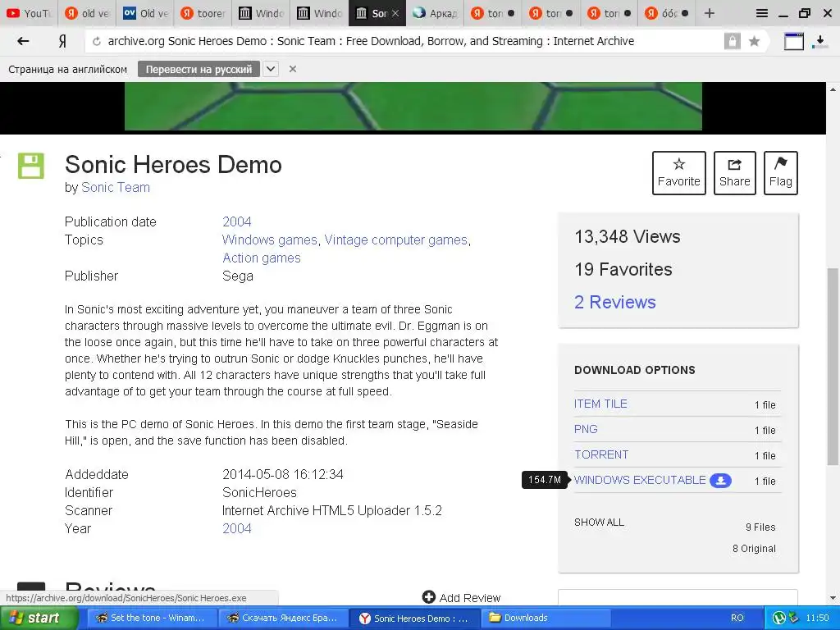Viewport: 840px width, 630px height.
Task: Click the Add Review plus icon
Action: [x=428, y=597]
